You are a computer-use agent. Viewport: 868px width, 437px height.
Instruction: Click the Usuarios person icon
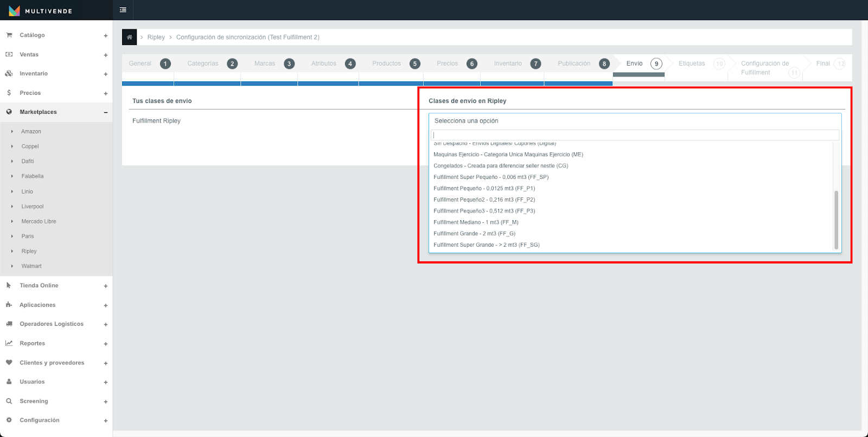tap(9, 382)
